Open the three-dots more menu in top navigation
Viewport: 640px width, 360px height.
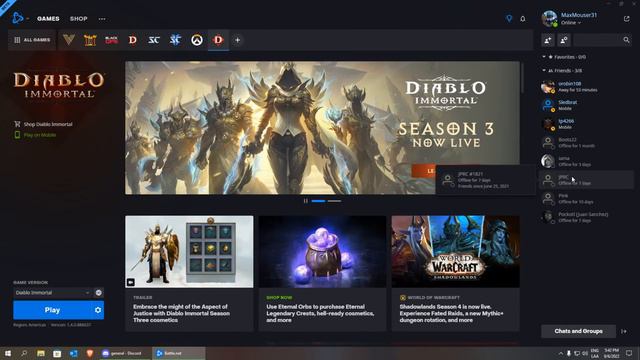tap(102, 19)
